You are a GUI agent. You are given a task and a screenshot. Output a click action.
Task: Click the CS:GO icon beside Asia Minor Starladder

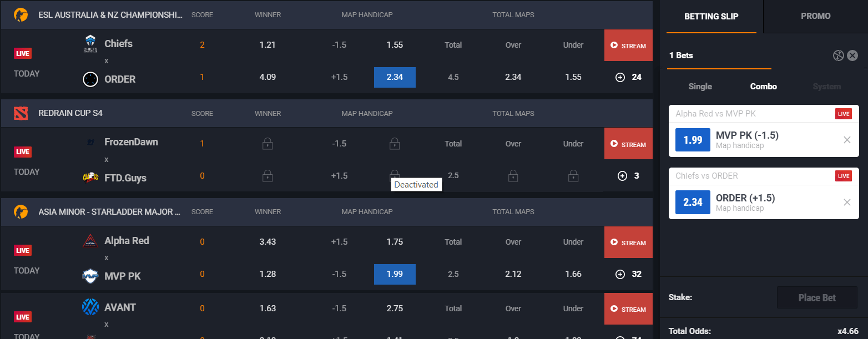(x=21, y=211)
